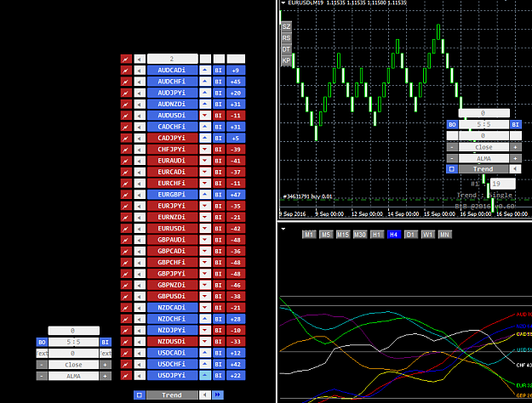
Task: Click plus beside ALMA in bottom-left panel
Action: [106, 377]
